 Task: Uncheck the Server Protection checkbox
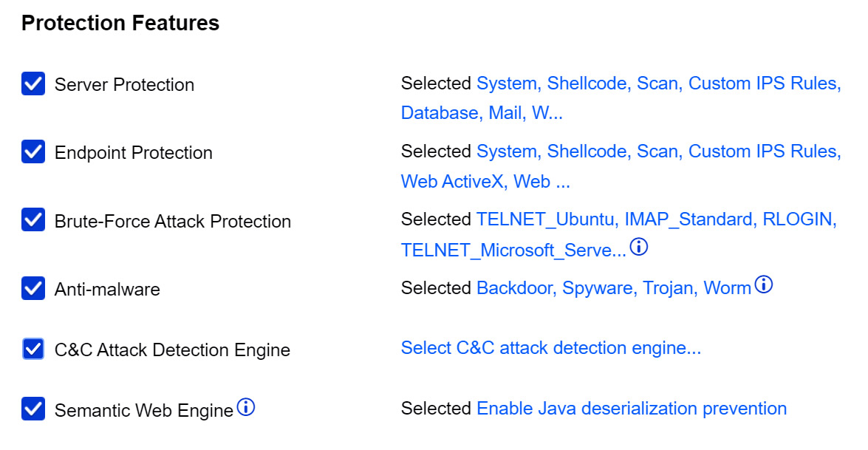point(33,83)
